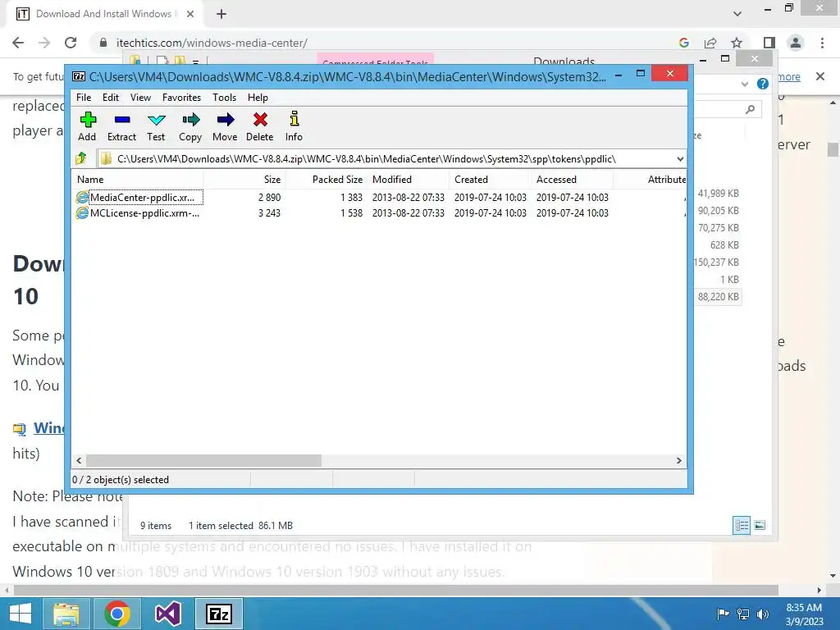The image size is (840, 630).
Task: Switch Explorer to details view
Action: click(742, 525)
